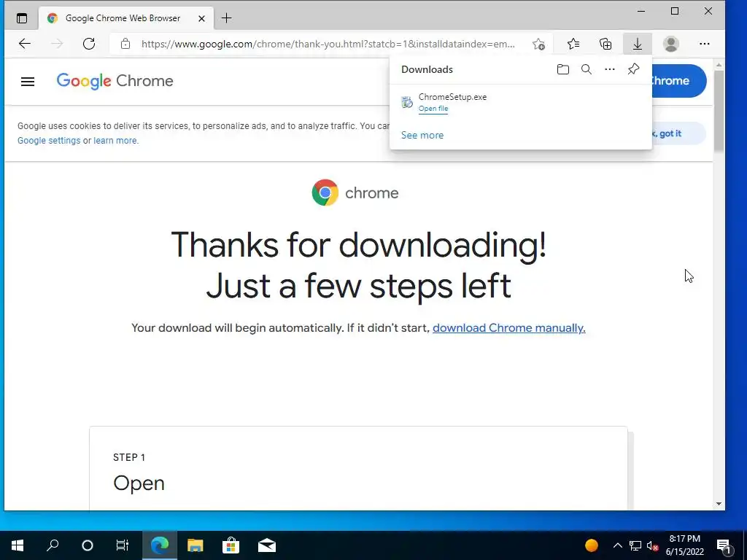Click the ChromeSetup.exe file icon
Viewport: 747px width, 560px height.
tap(407, 102)
